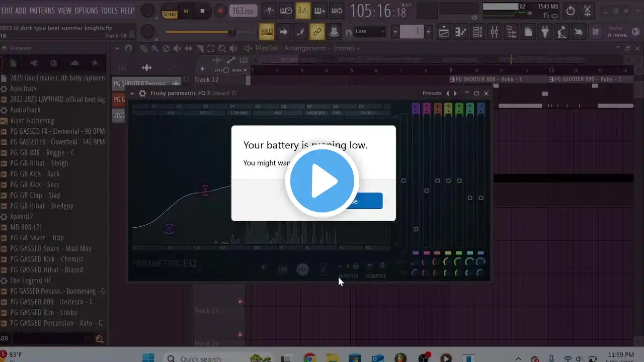
Task: Open the Line snap dropdown
Action: pyautogui.click(x=370, y=32)
